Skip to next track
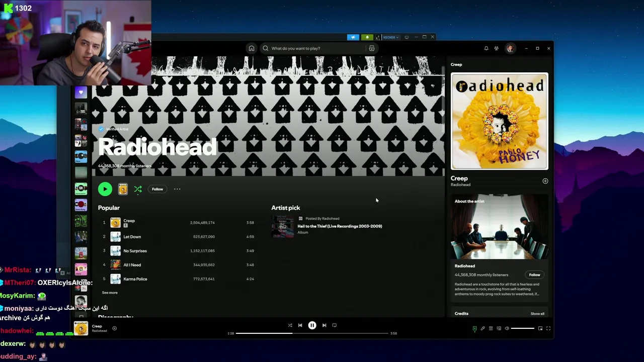Image resolution: width=644 pixels, height=362 pixels. click(x=324, y=325)
